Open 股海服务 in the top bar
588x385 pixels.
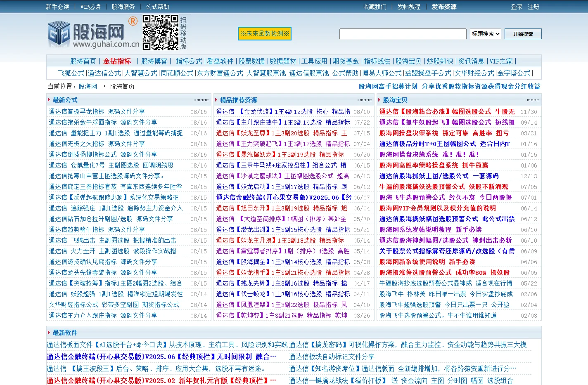[123, 7]
